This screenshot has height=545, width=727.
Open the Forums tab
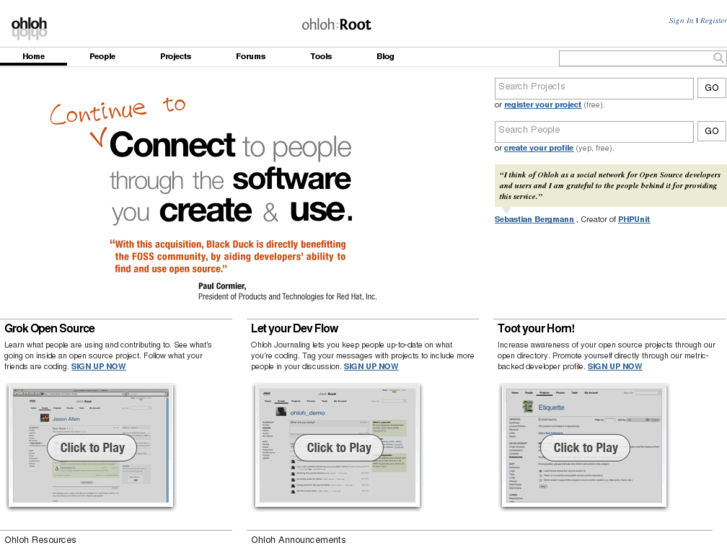(250, 56)
